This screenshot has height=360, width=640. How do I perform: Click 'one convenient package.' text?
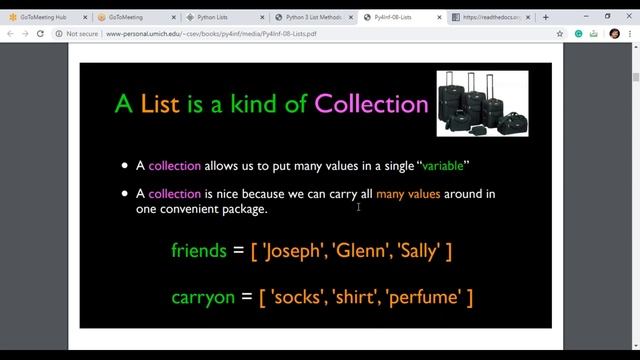coord(202,209)
